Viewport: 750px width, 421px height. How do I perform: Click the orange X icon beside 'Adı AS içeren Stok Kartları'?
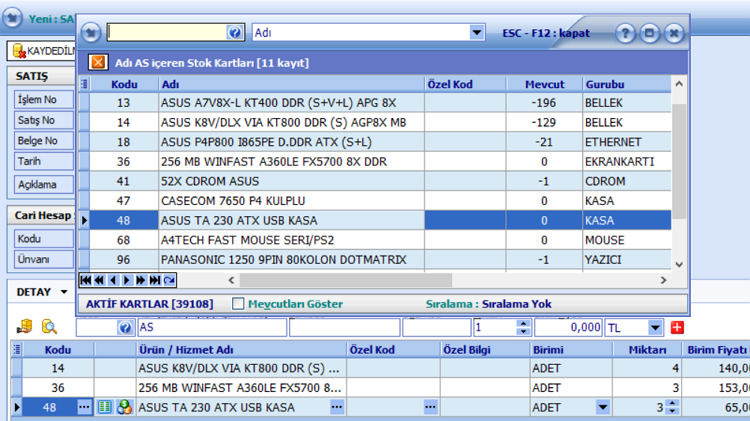click(x=98, y=62)
